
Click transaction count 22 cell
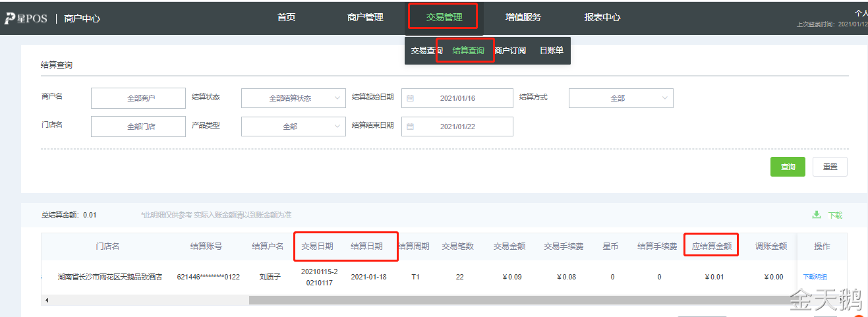[x=459, y=277]
